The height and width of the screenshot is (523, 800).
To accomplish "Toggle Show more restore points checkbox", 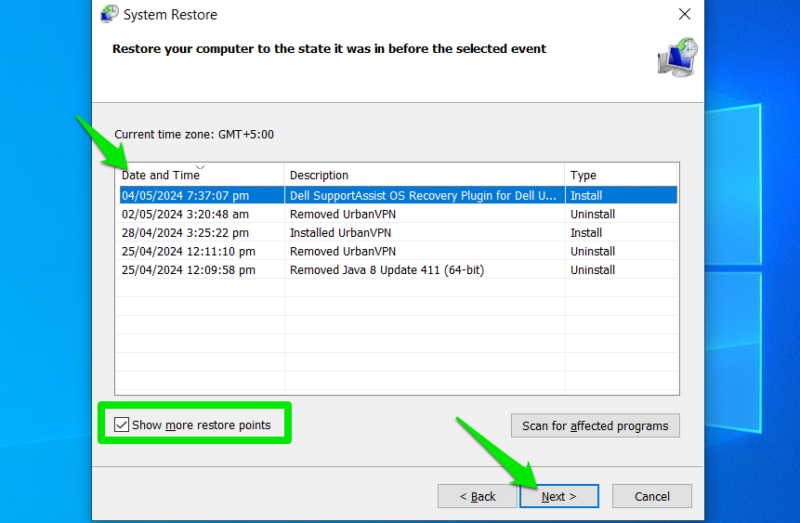I will coord(121,425).
